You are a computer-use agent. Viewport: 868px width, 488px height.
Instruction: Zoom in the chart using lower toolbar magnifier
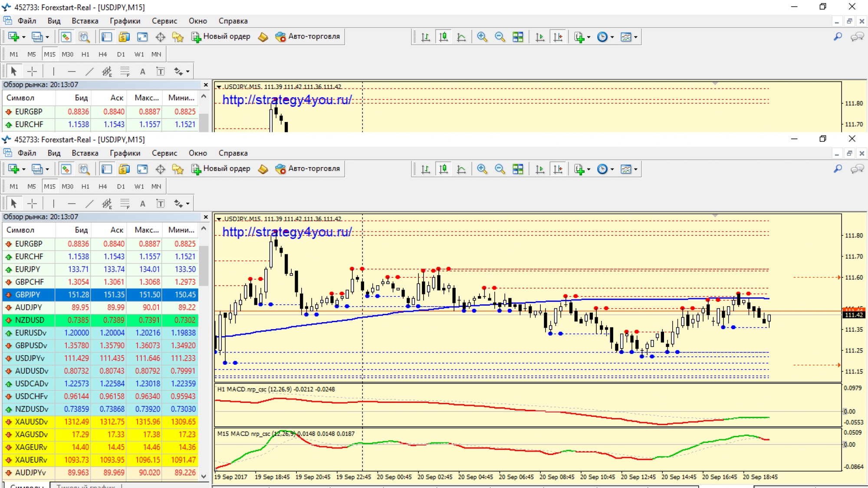[482, 169]
